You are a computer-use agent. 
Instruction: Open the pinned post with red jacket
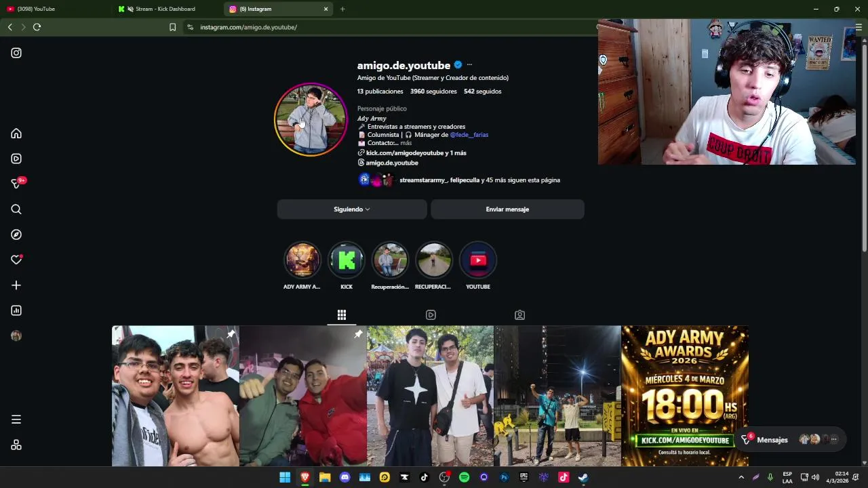(303, 396)
